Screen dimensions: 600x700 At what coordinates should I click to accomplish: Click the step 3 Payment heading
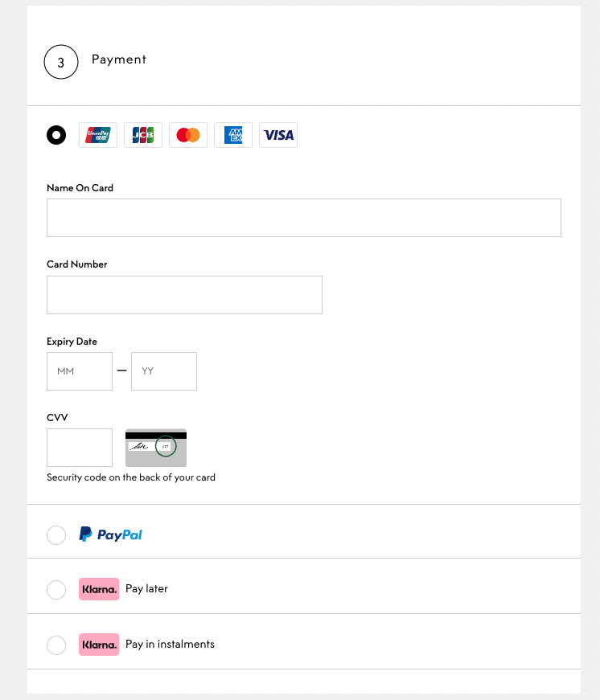coord(119,59)
